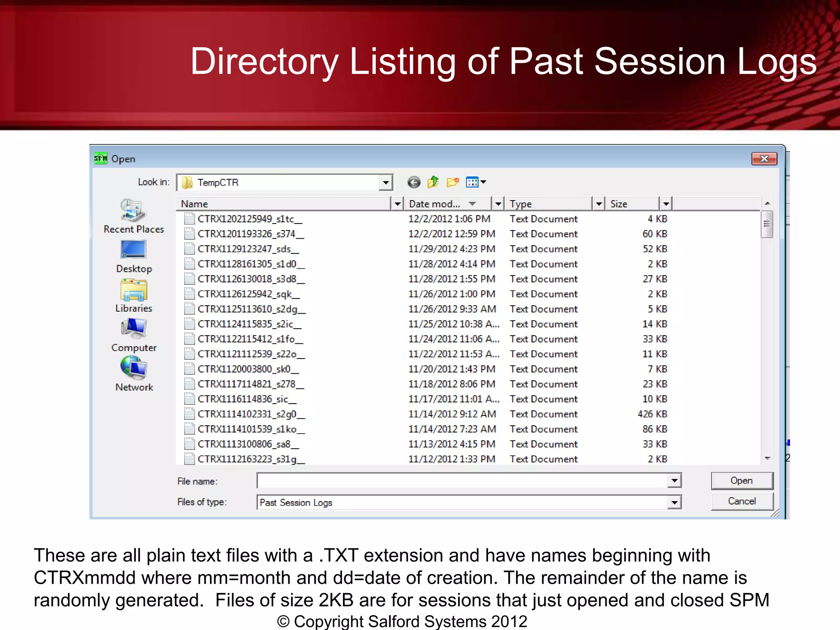Select file icon for CTRX1202125949_s1tc_
Viewport: 840px width, 630px height.
click(x=189, y=219)
